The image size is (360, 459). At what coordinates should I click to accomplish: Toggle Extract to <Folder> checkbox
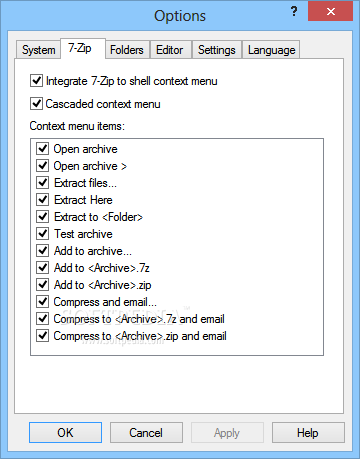[x=43, y=217]
